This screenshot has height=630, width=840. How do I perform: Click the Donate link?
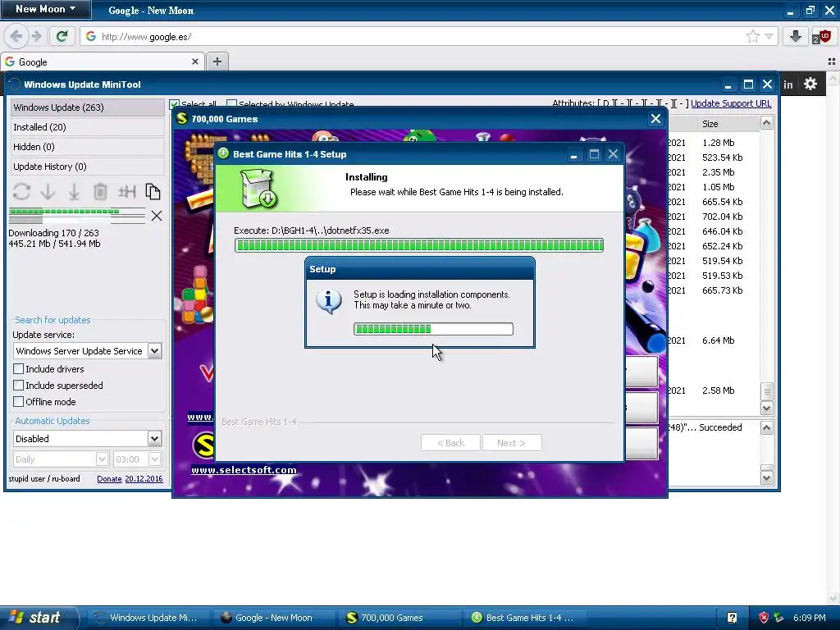click(109, 479)
